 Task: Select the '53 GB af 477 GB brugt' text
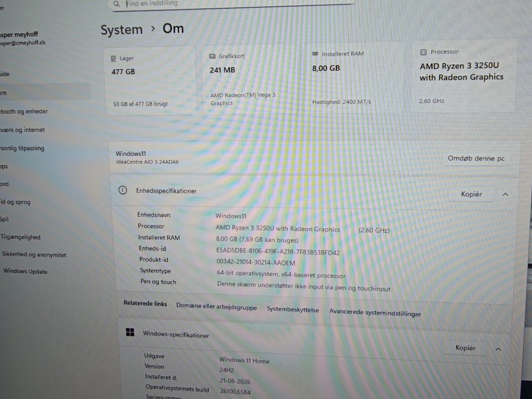[140, 104]
